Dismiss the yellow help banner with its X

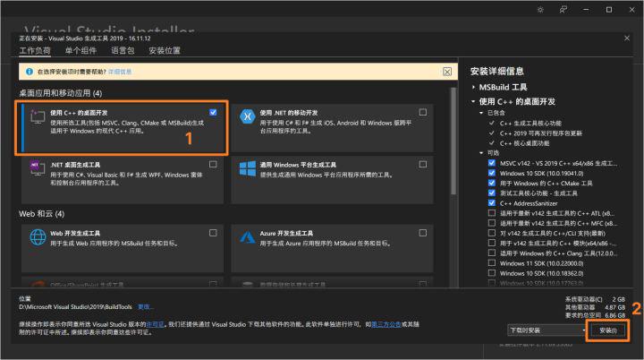(x=447, y=72)
